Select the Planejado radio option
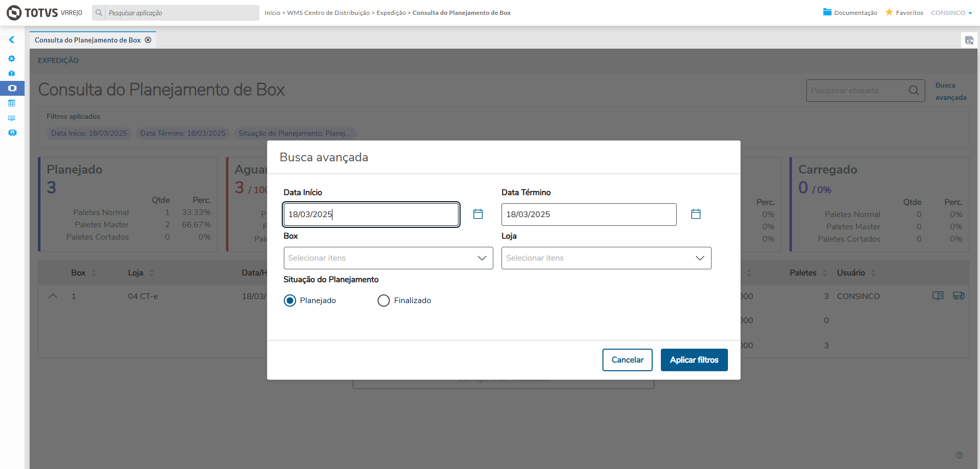This screenshot has height=469, width=980. (x=290, y=301)
